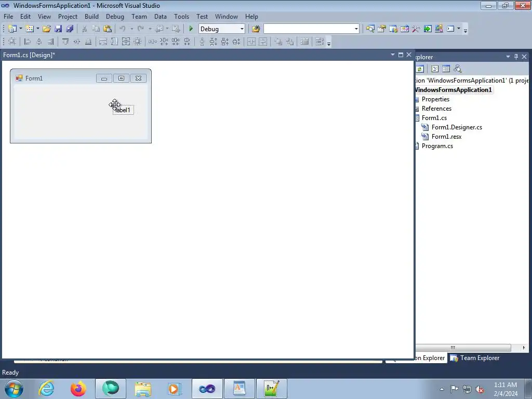The image size is (532, 399).
Task: Expand the New Project dropdown arrow
Action: pos(21,29)
